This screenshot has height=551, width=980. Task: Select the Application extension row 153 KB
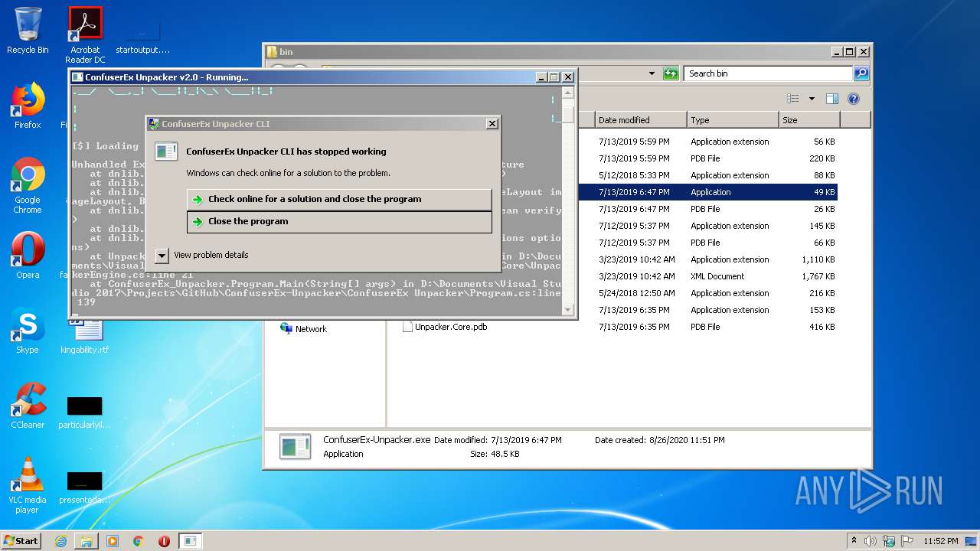707,310
